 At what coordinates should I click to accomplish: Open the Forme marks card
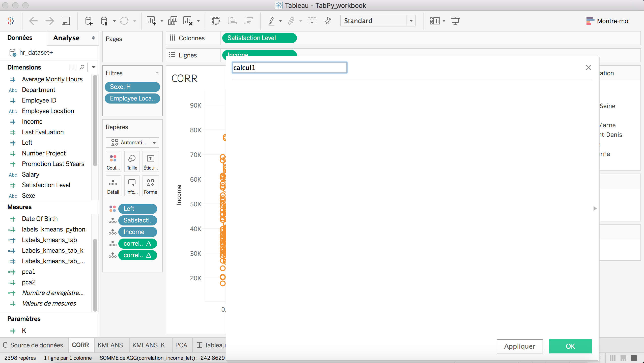[x=151, y=186]
